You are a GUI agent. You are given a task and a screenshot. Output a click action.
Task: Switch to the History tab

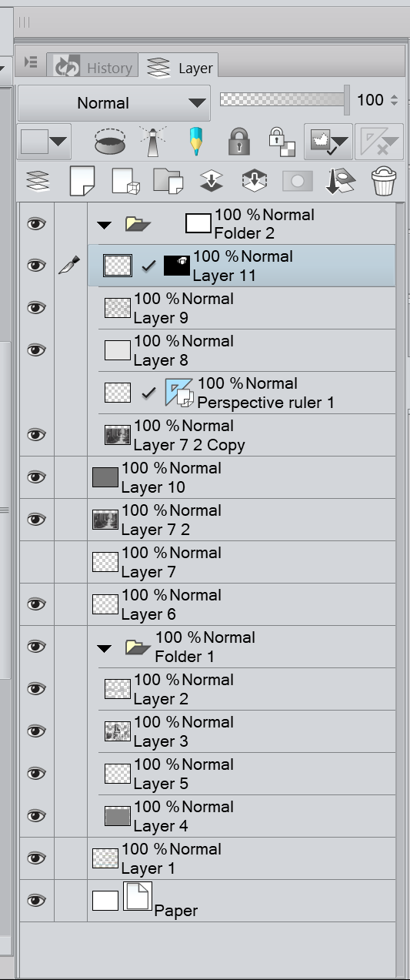click(x=92, y=67)
